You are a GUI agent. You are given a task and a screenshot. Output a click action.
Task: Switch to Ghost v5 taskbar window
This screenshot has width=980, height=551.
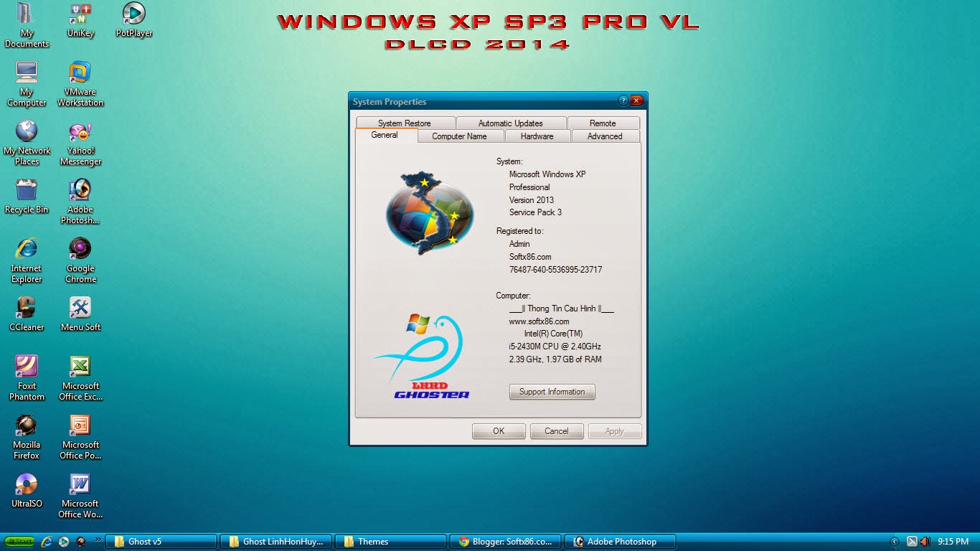(161, 542)
